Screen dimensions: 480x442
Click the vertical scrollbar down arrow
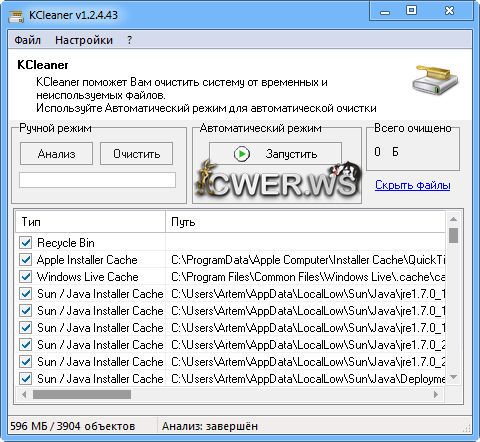tap(453, 377)
